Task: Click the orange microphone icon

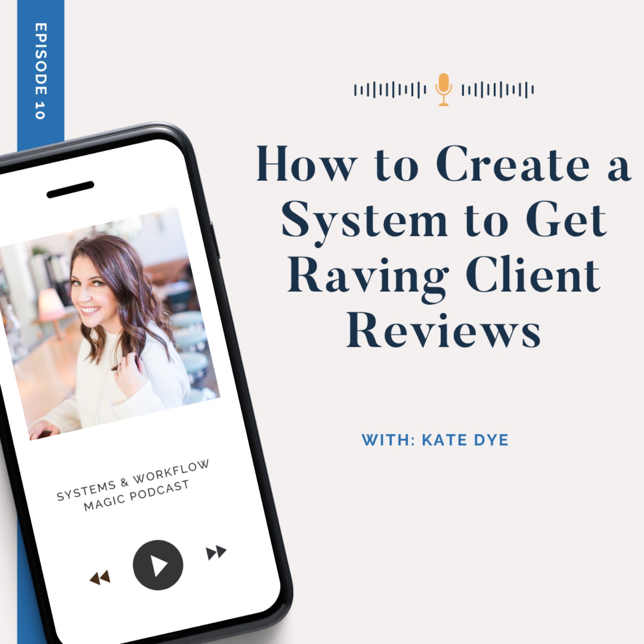Action: [x=443, y=90]
